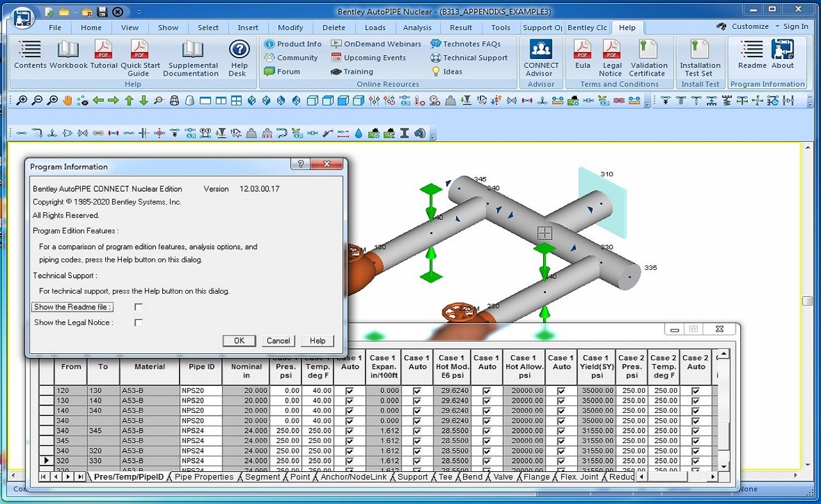Open the Contents help icon
821x504 pixels.
tap(30, 54)
